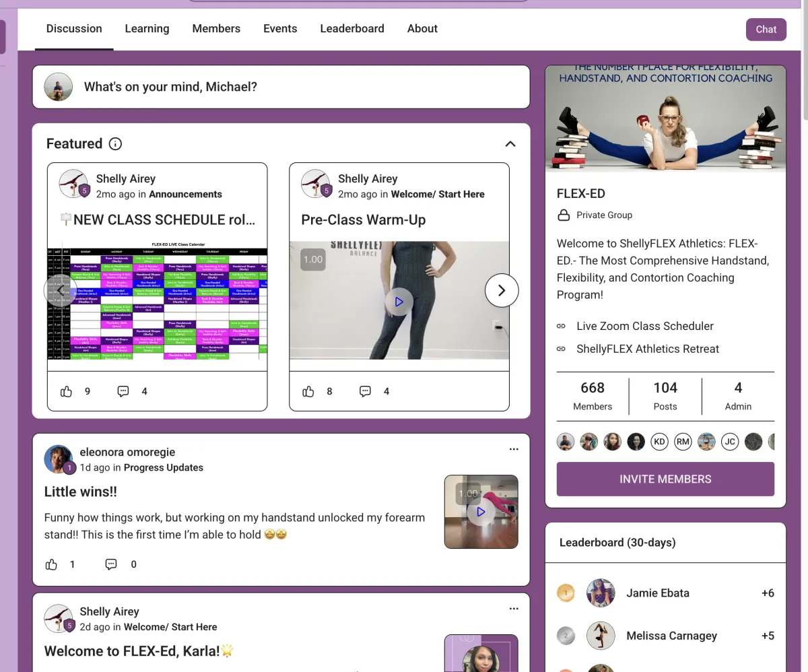Screen dimensions: 808x672
Task: Open the KD member avatar
Action: (x=659, y=442)
